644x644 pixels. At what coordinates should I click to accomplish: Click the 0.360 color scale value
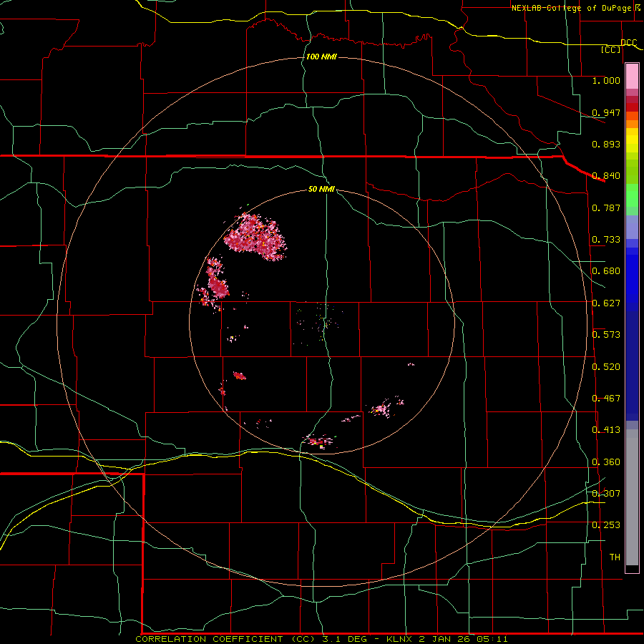[606, 462]
